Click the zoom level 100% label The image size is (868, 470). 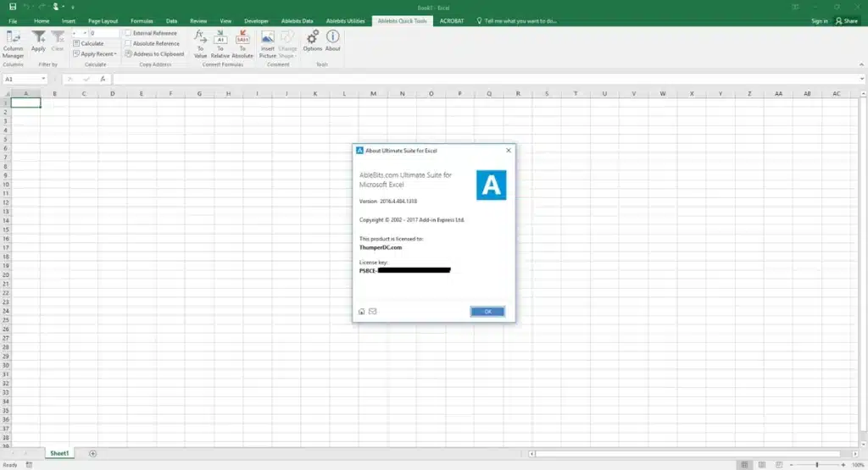[858, 465]
